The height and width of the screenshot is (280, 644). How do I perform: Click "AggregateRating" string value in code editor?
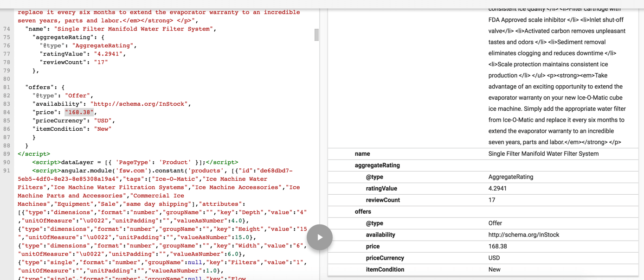pyautogui.click(x=103, y=45)
